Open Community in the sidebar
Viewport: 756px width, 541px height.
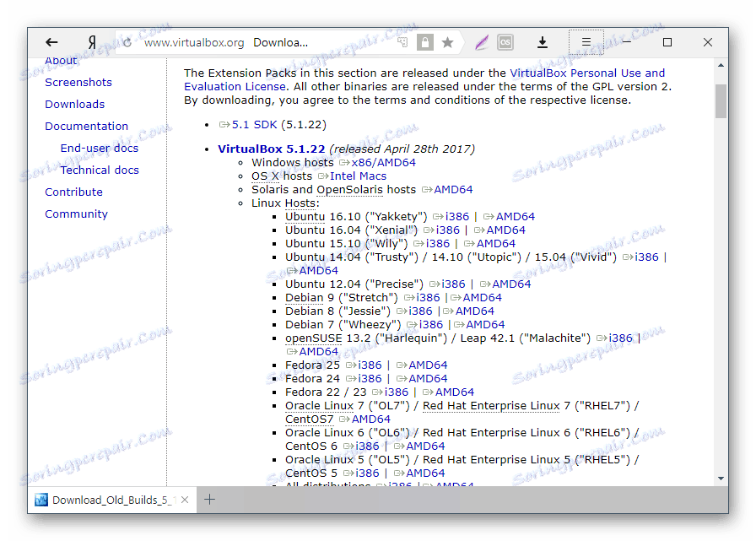tap(76, 214)
